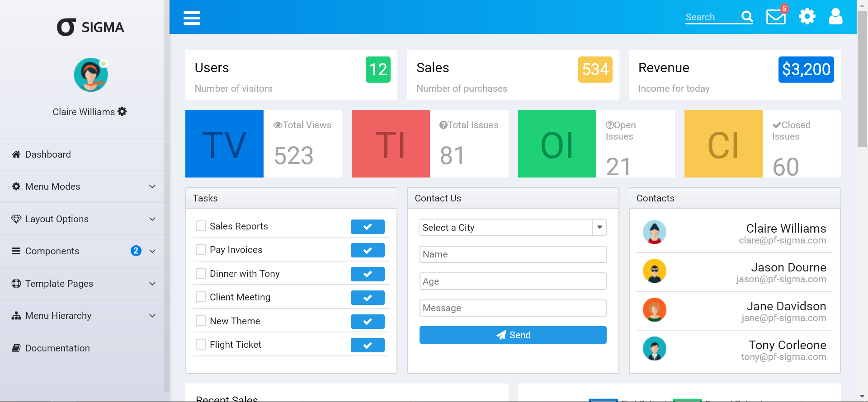Click the search magnifier icon

pos(747,17)
